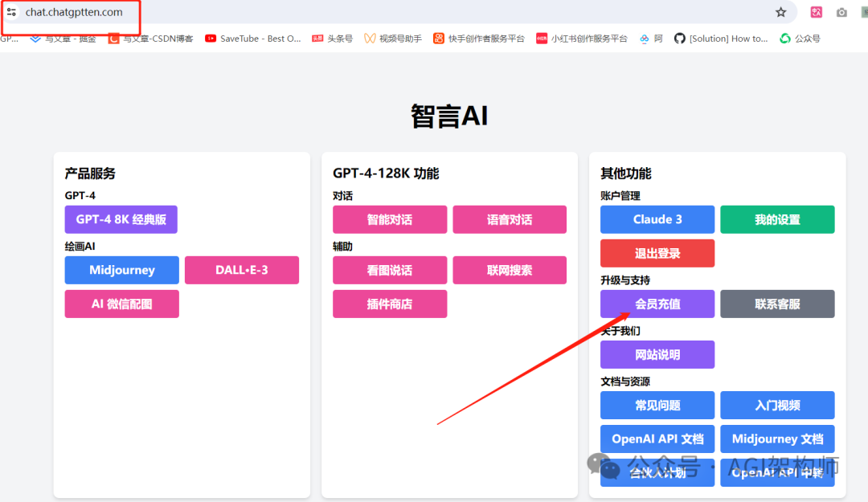Launch GPT-4 8K 经典版

click(x=121, y=219)
